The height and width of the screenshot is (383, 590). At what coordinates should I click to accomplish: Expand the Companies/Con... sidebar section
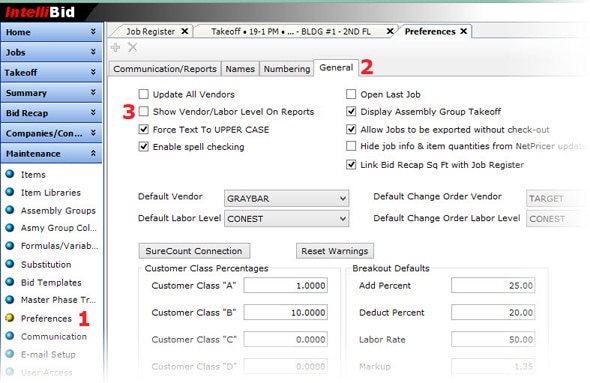(52, 133)
